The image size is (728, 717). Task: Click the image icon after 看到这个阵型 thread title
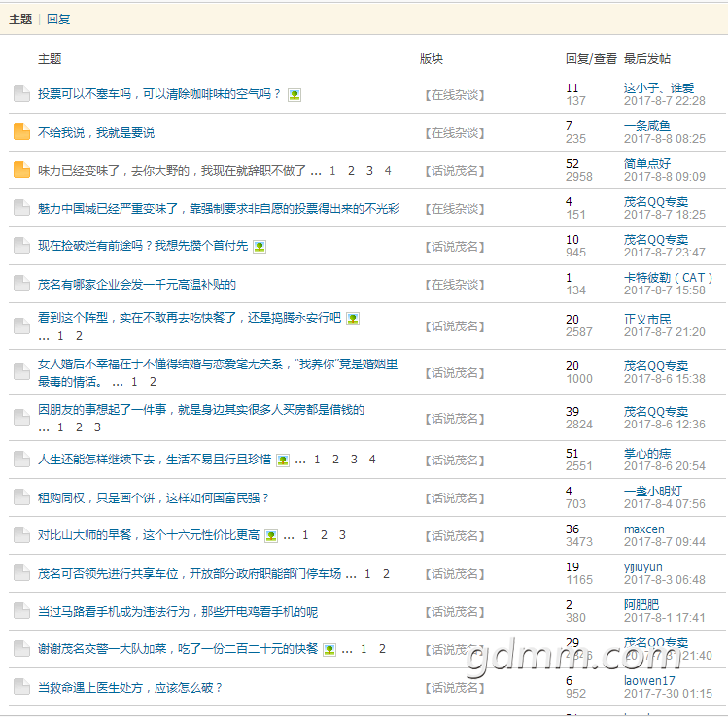tap(353, 319)
